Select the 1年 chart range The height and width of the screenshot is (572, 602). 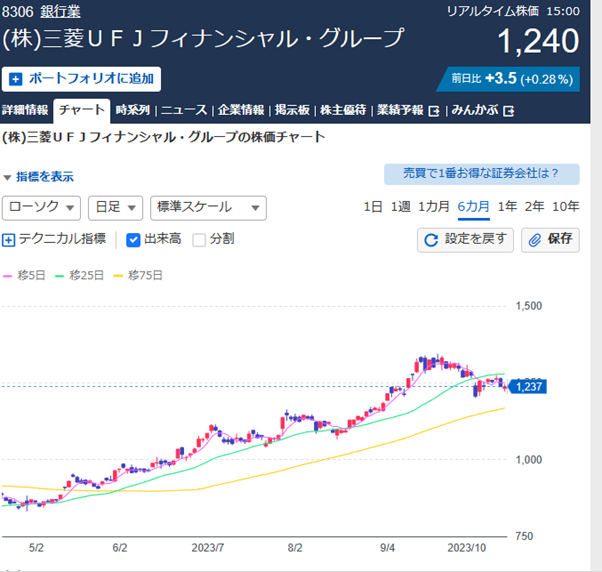(x=507, y=207)
